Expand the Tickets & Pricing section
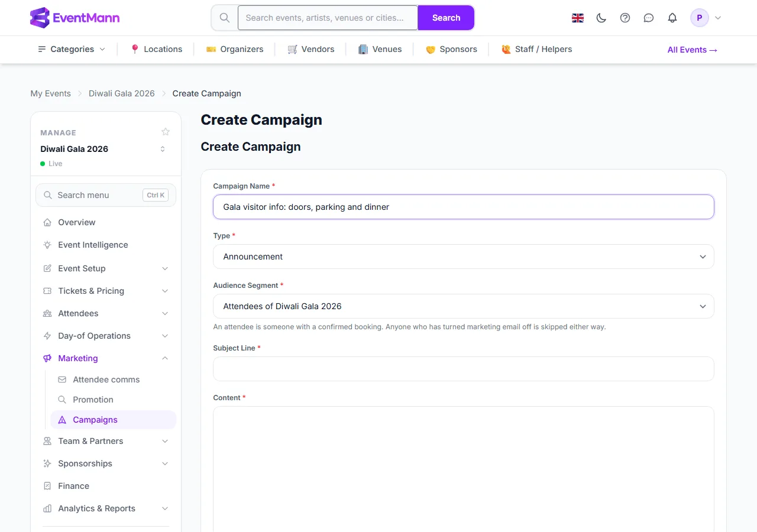 coord(106,291)
